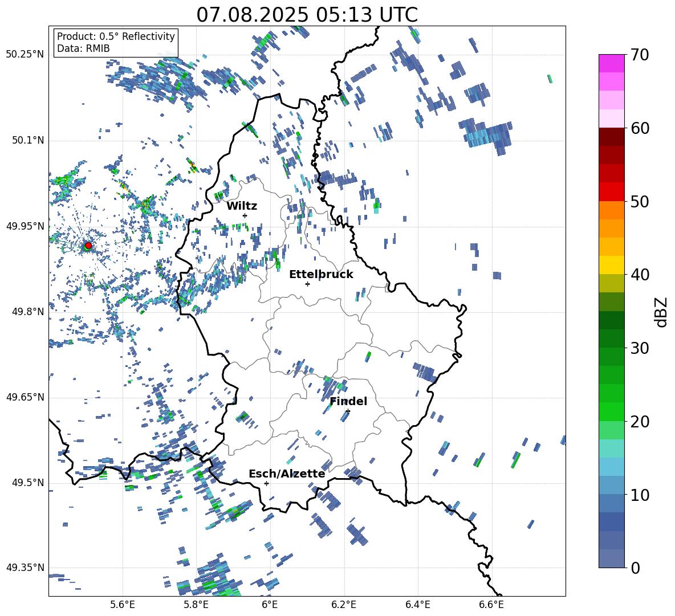Click the 50 tick on the colorbar
Image resolution: width=675 pixels, height=616 pixels.
pyautogui.click(x=640, y=201)
